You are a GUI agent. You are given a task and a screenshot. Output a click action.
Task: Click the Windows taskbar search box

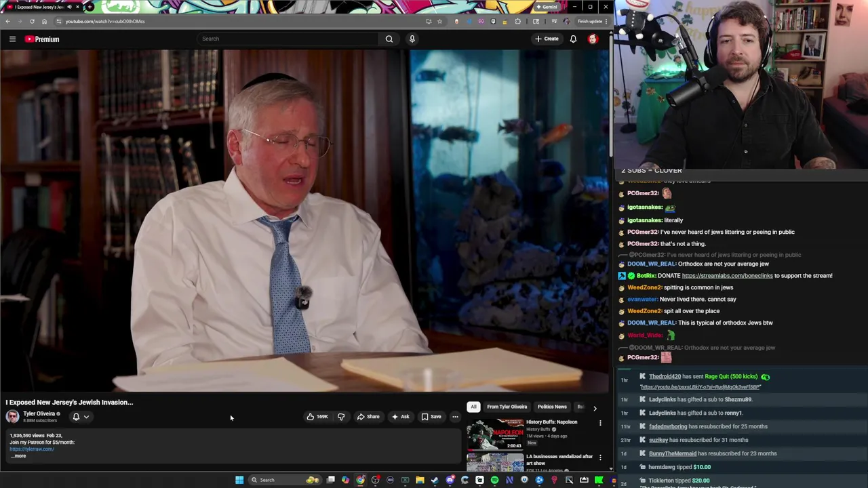[285, 480]
